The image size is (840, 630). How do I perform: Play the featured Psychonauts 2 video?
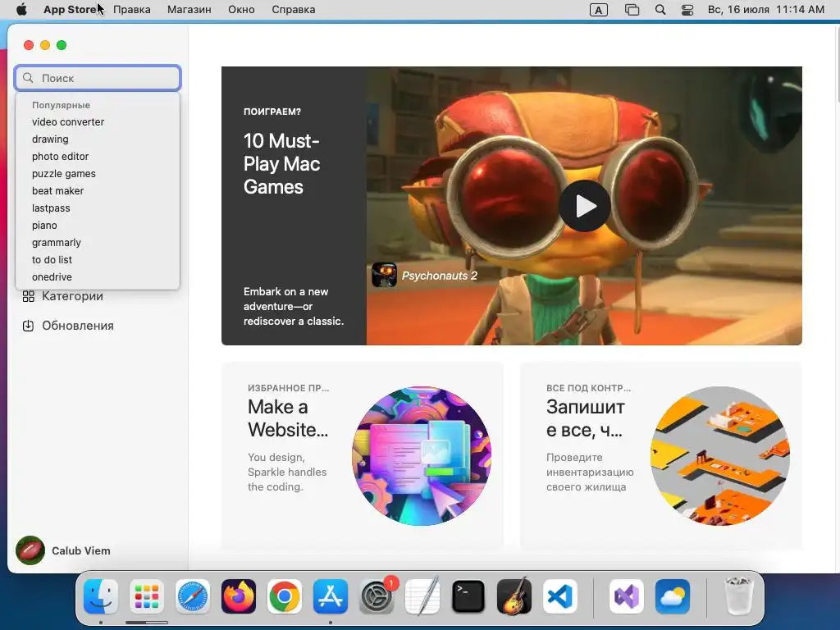pyautogui.click(x=584, y=206)
